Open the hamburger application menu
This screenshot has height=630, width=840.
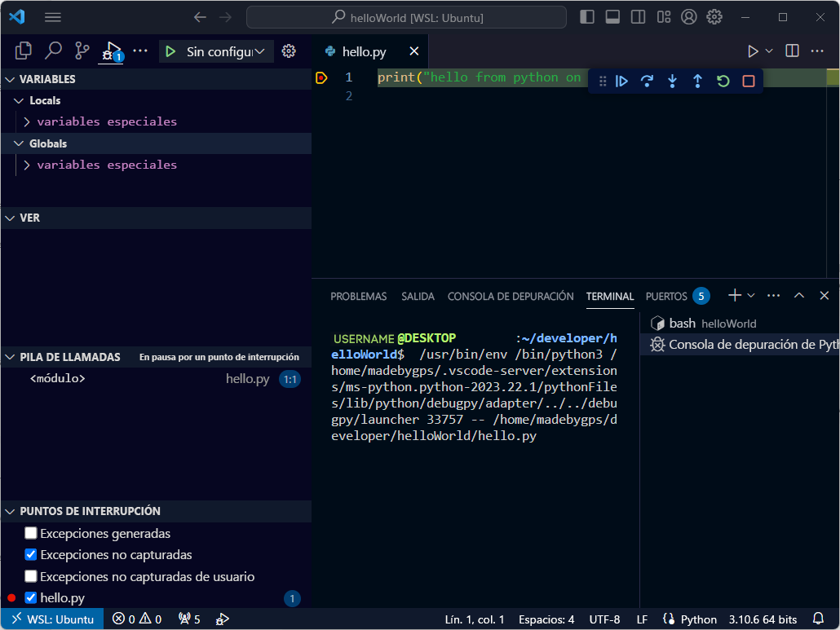tap(52, 18)
